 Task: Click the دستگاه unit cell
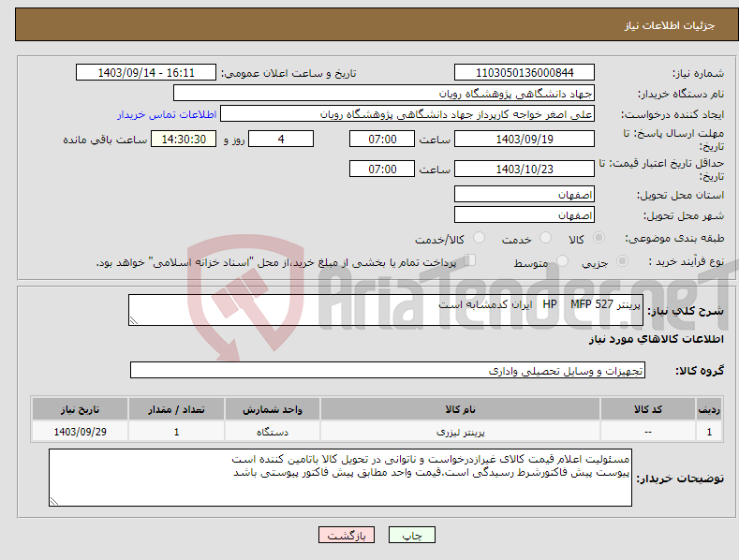(273, 432)
